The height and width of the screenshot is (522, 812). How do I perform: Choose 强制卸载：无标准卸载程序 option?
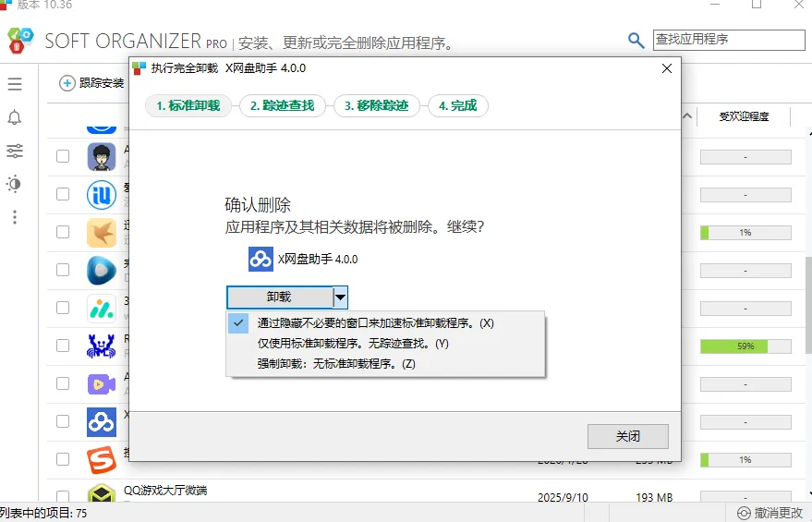pyautogui.click(x=385, y=363)
